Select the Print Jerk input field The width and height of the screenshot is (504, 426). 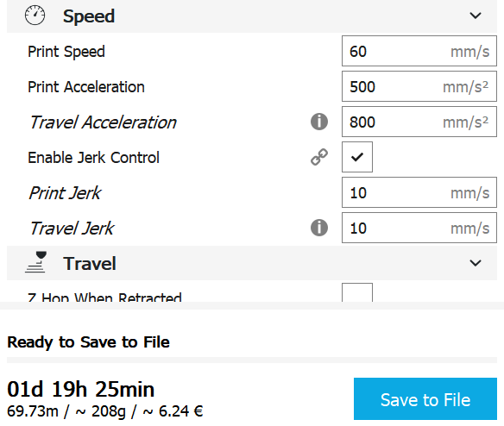419,192
